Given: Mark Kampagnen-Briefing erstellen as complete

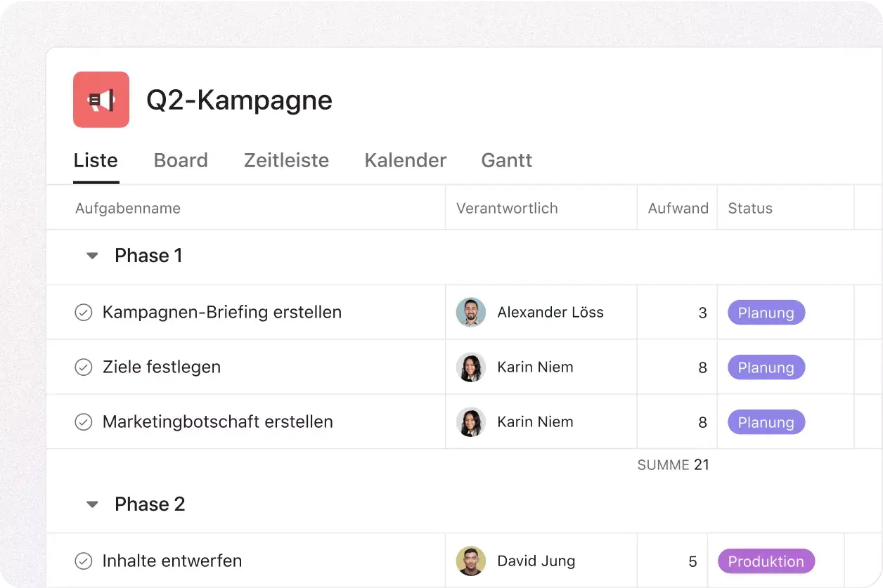Looking at the screenshot, I should (x=84, y=312).
